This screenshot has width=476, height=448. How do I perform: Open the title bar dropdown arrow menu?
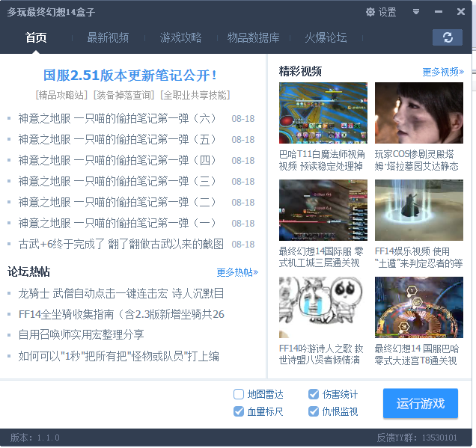(416, 12)
